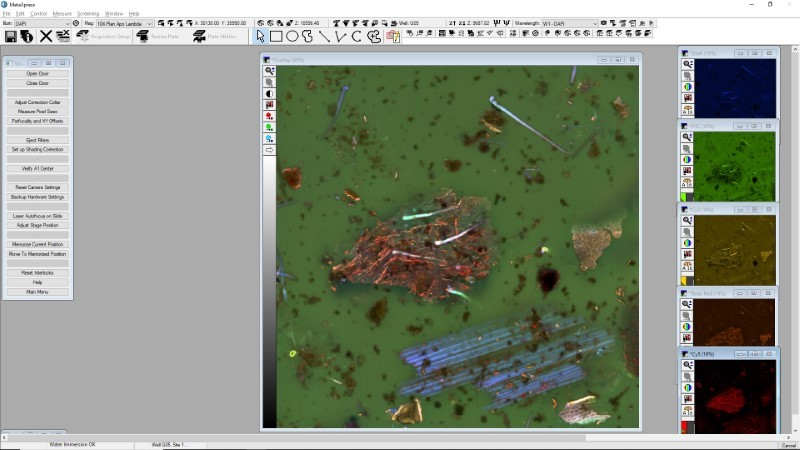
Task: Click red channel dot in Overlay window
Action: (269, 116)
